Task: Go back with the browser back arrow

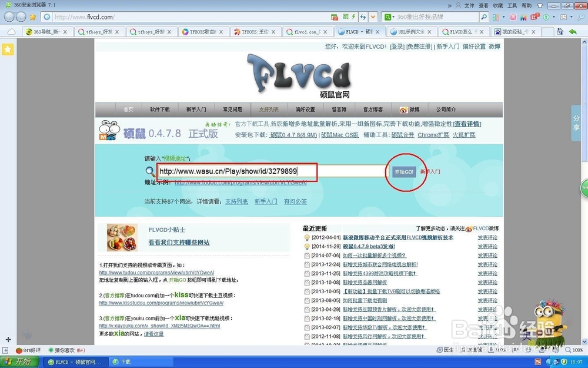Action: coord(9,17)
